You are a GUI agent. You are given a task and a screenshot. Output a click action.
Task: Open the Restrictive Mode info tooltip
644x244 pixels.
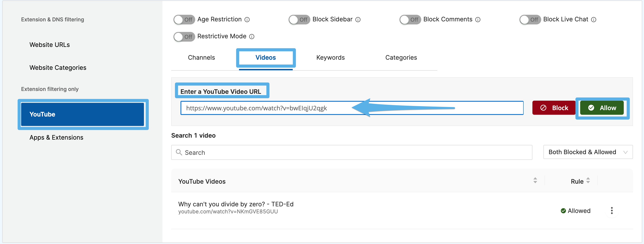pos(252,37)
